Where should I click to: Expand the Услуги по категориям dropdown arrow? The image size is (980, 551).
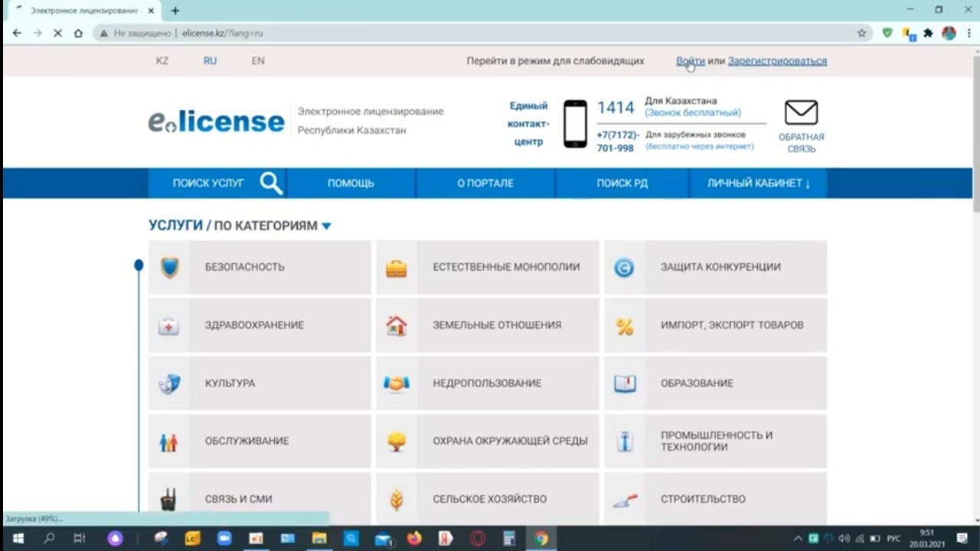pyautogui.click(x=326, y=227)
